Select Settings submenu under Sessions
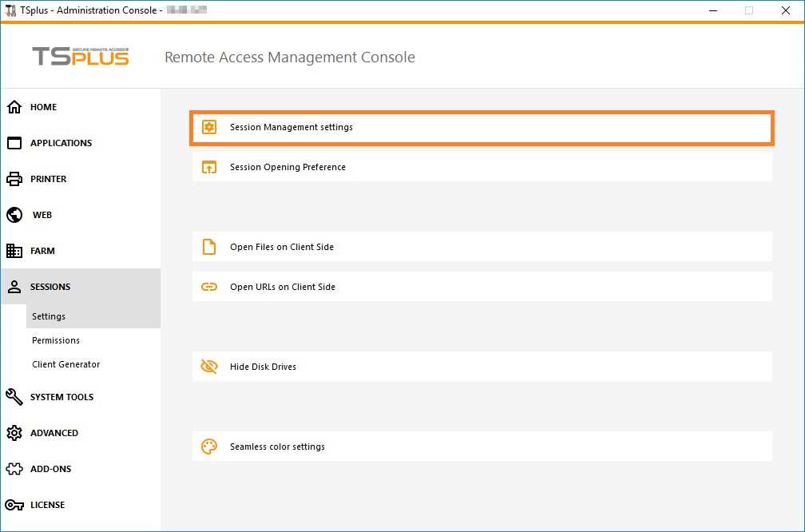This screenshot has width=805, height=532. (x=49, y=316)
